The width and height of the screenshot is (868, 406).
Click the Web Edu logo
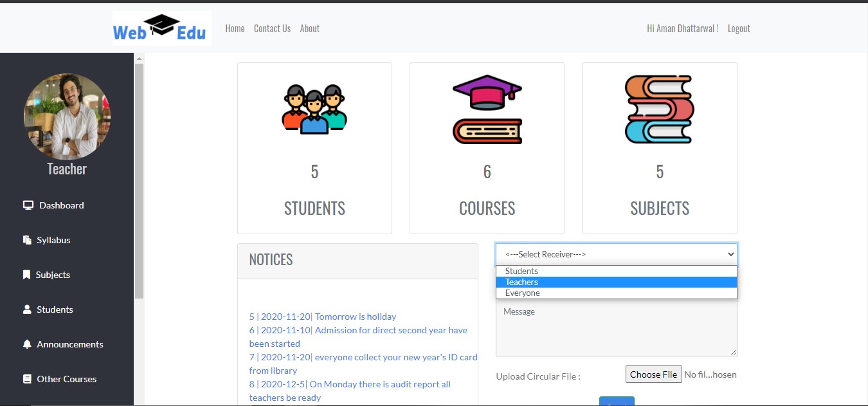coord(161,28)
